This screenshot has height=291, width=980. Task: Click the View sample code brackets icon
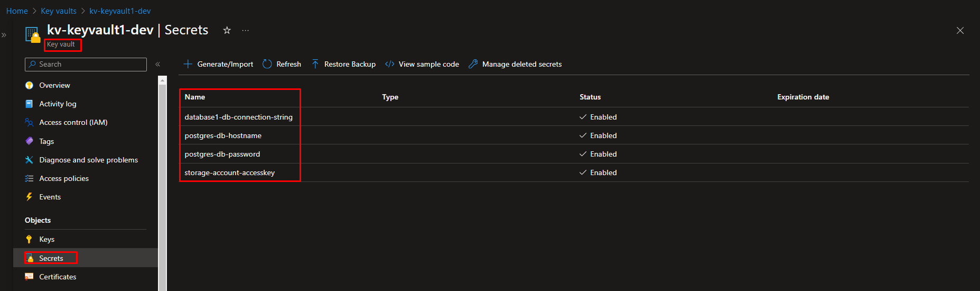pos(390,64)
